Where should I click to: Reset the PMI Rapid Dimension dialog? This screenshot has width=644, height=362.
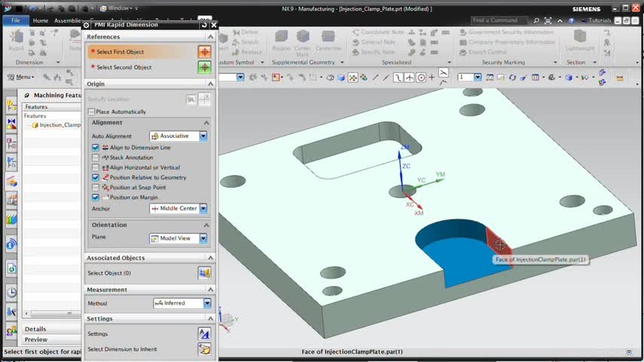pyautogui.click(x=204, y=25)
